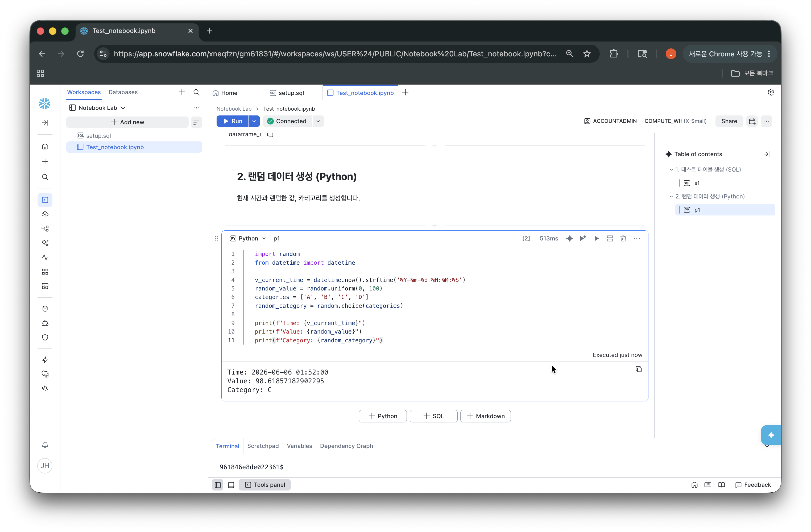811x532 pixels.
Task: Run the p1 cell with the play icon
Action: point(596,238)
